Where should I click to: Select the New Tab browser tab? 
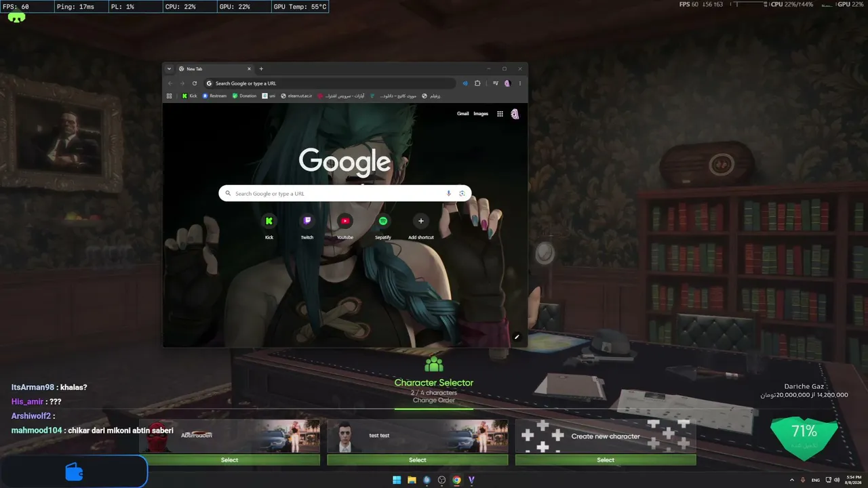click(x=214, y=68)
